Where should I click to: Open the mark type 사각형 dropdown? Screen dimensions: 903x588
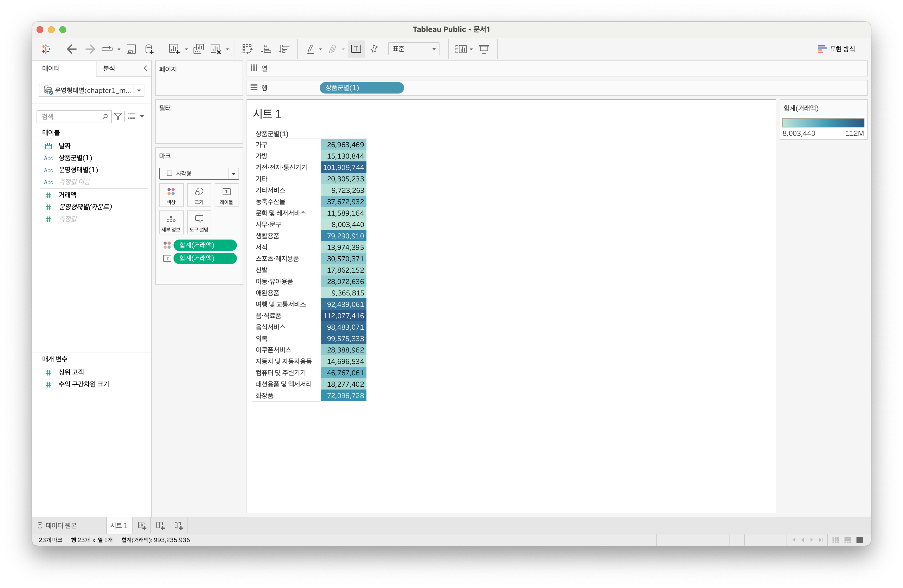pos(199,173)
